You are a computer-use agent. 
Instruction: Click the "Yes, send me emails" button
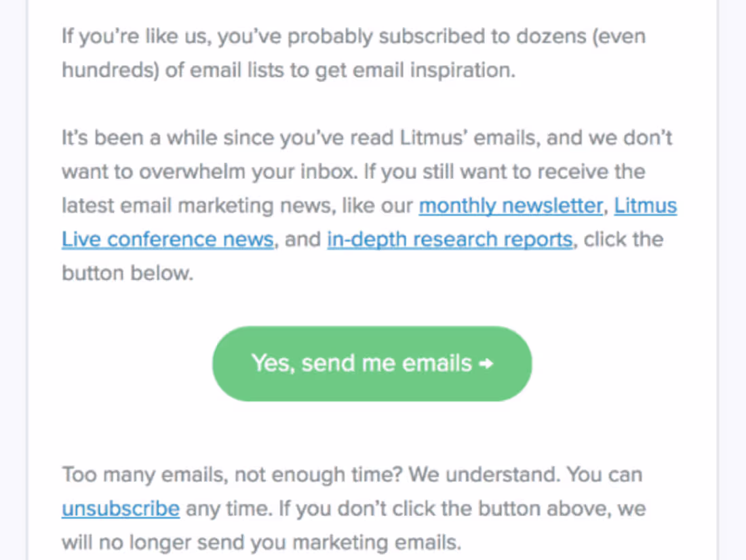(372, 363)
